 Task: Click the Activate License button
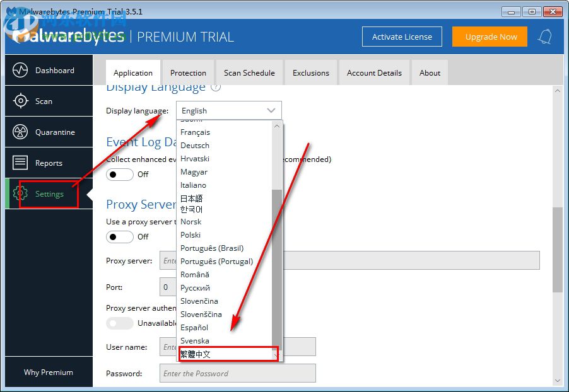402,37
